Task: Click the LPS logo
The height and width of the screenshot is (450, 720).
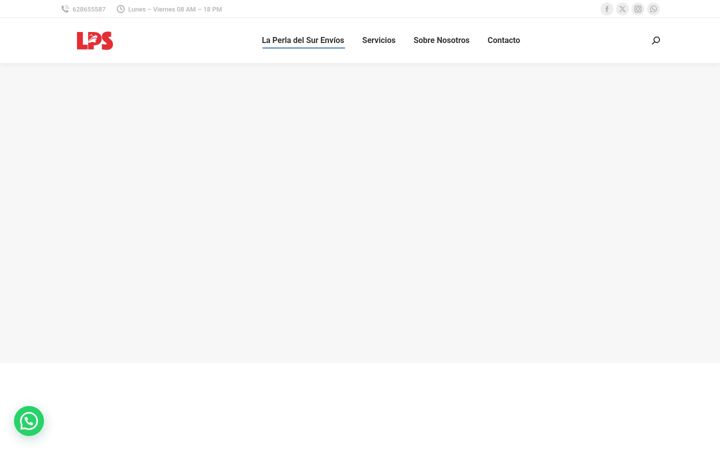Action: click(x=95, y=40)
